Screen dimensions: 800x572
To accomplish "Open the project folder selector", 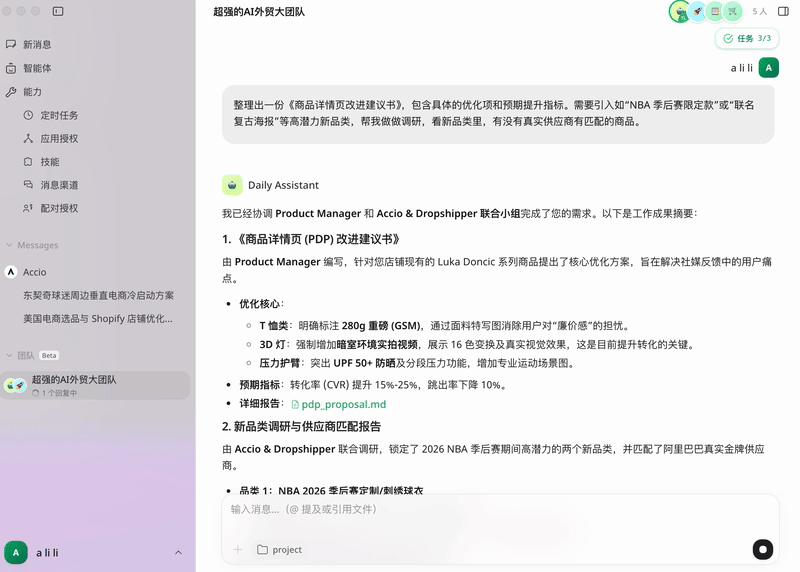I will click(x=280, y=550).
